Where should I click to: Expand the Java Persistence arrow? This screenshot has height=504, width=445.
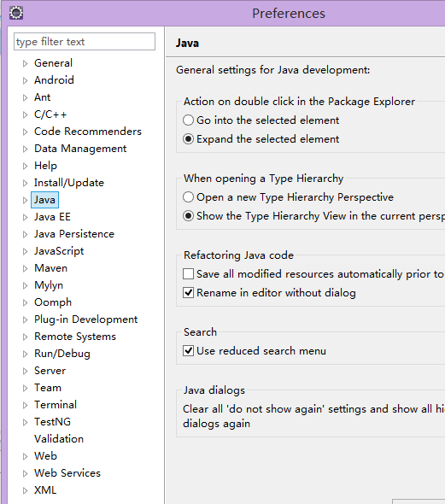click(25, 234)
